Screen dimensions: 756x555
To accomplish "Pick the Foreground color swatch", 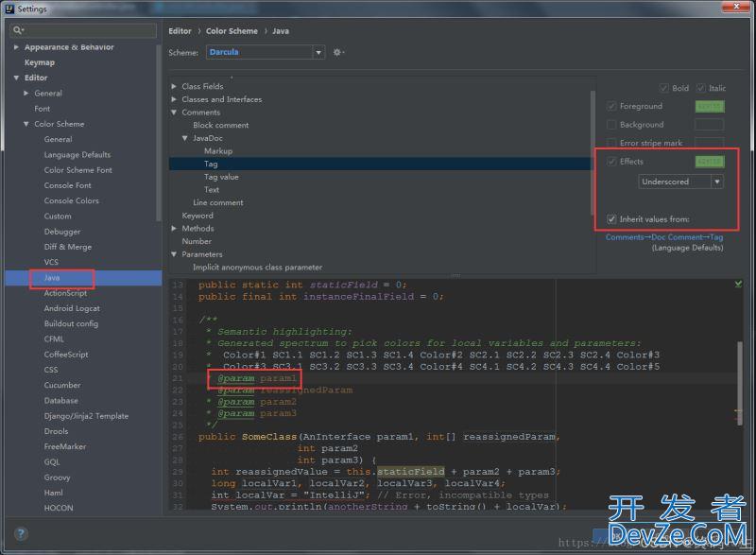I will click(x=710, y=106).
